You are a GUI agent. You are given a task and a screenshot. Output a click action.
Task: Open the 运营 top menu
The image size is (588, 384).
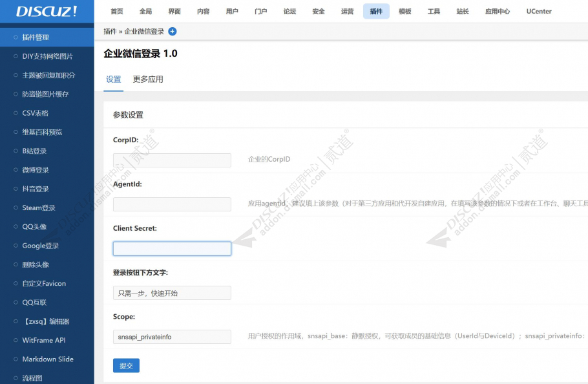347,11
